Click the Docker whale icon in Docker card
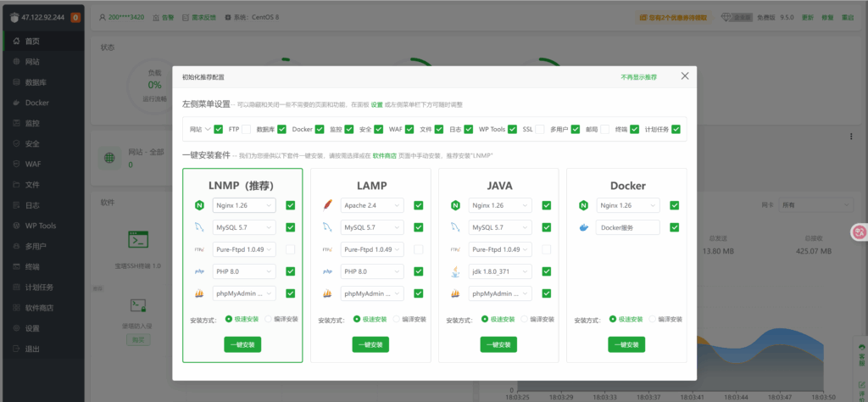This screenshot has width=868, height=402. 583,227
